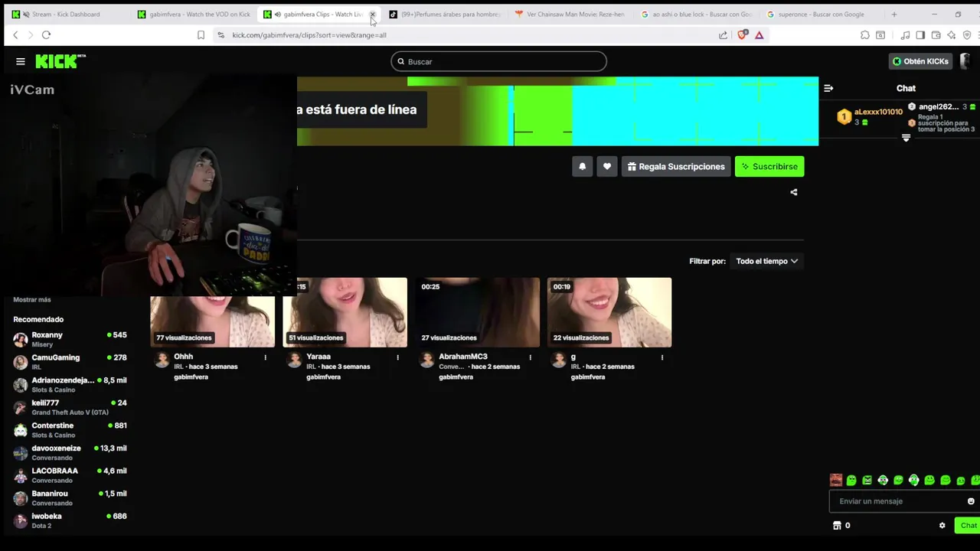Select the mustache face emote
The image size is (980, 551).
(x=836, y=480)
